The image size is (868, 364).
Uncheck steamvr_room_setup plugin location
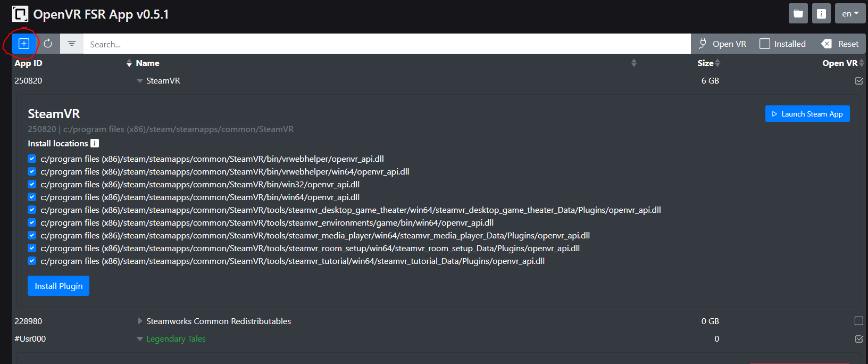click(x=32, y=248)
